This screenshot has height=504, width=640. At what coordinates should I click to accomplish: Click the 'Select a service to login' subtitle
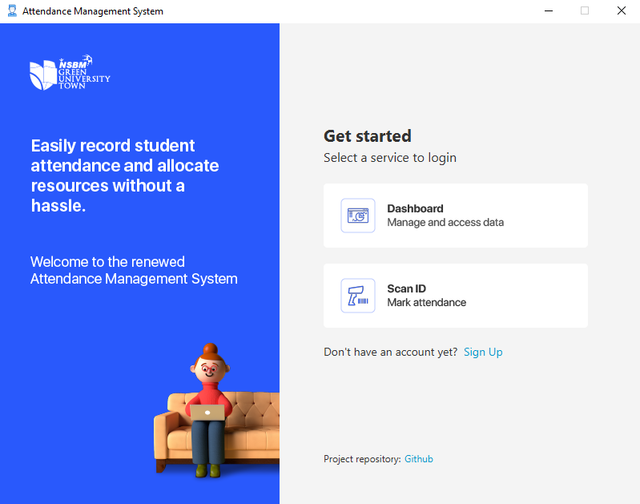click(x=390, y=158)
